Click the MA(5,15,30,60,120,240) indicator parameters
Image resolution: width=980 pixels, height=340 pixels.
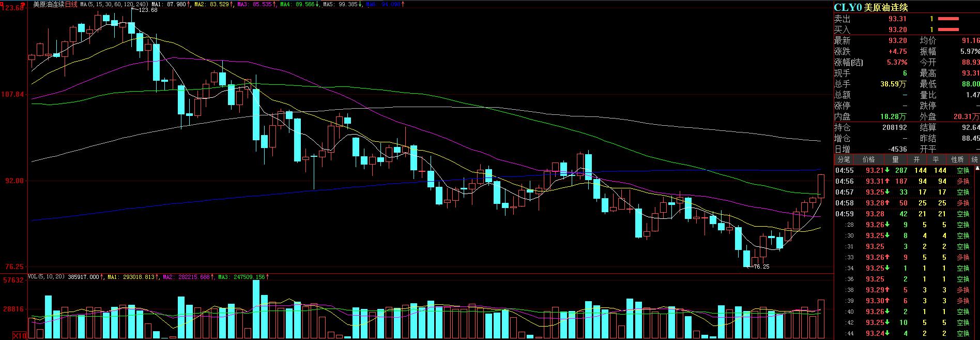pyautogui.click(x=114, y=4)
